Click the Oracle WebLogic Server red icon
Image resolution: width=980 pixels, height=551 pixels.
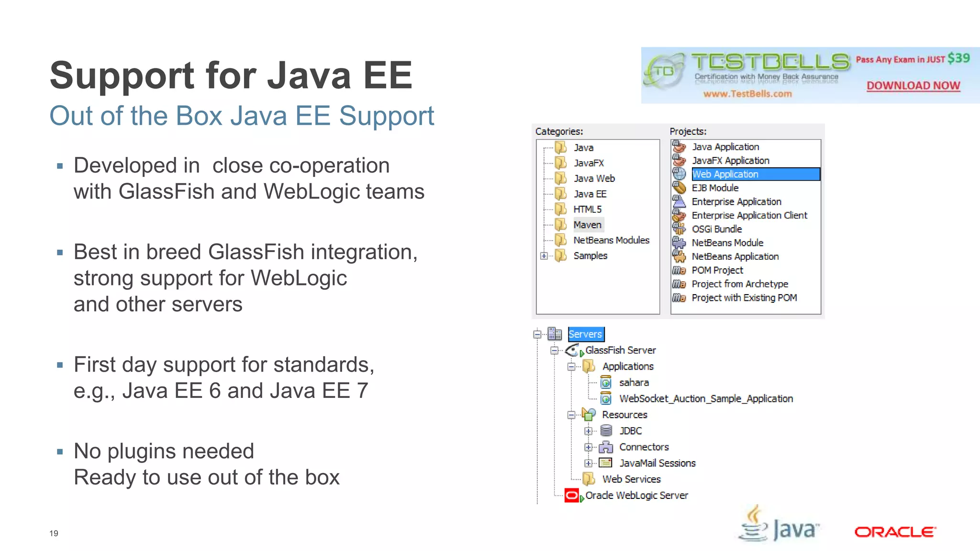coord(572,495)
